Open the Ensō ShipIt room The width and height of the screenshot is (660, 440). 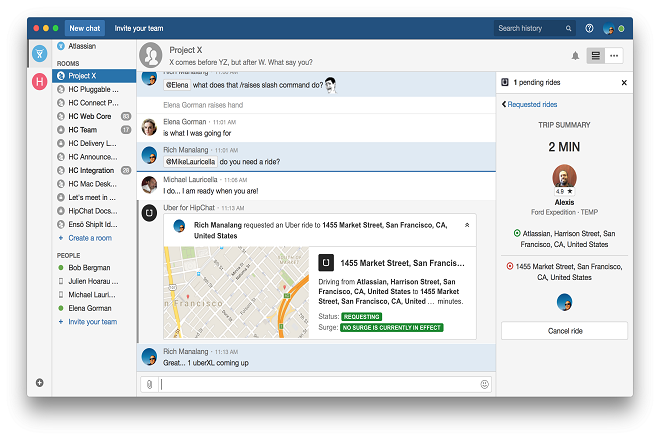94,224
